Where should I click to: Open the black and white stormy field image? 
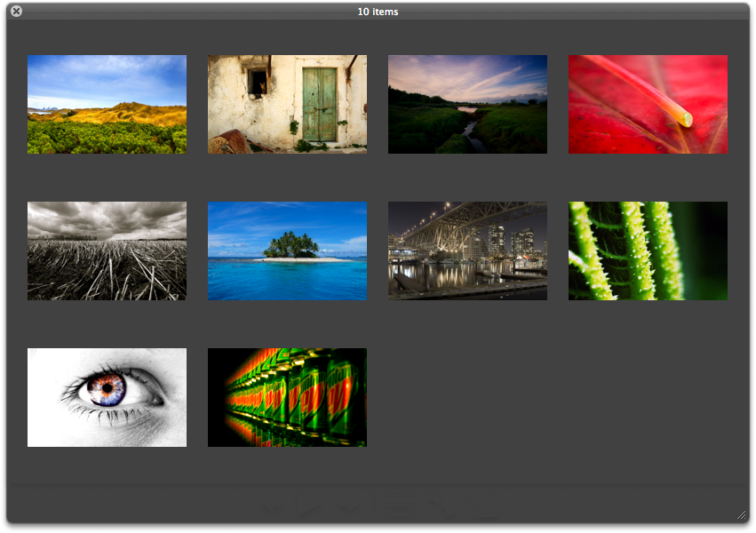107,251
